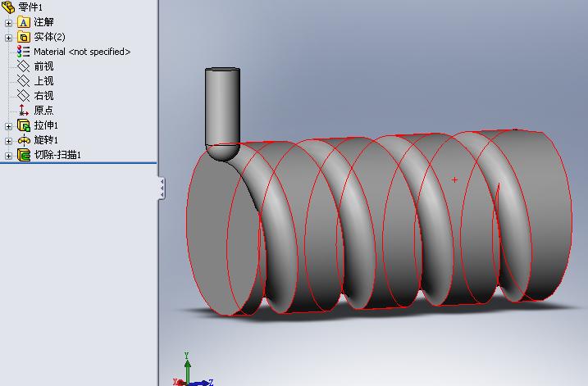Select the 旋转1 text label

(46, 140)
